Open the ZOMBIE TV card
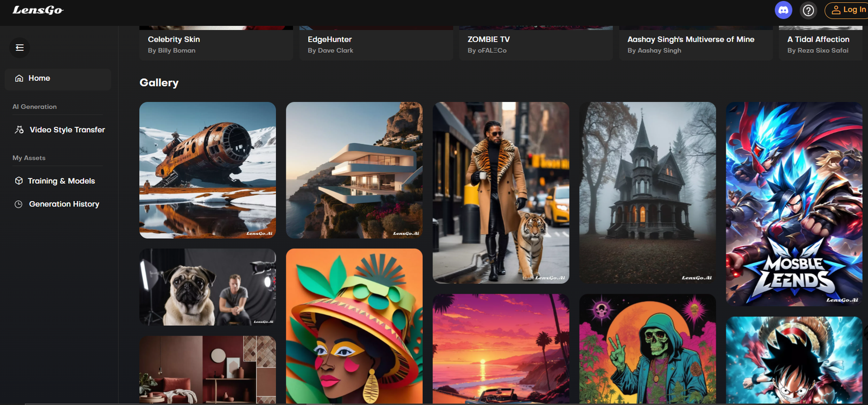 pyautogui.click(x=535, y=43)
